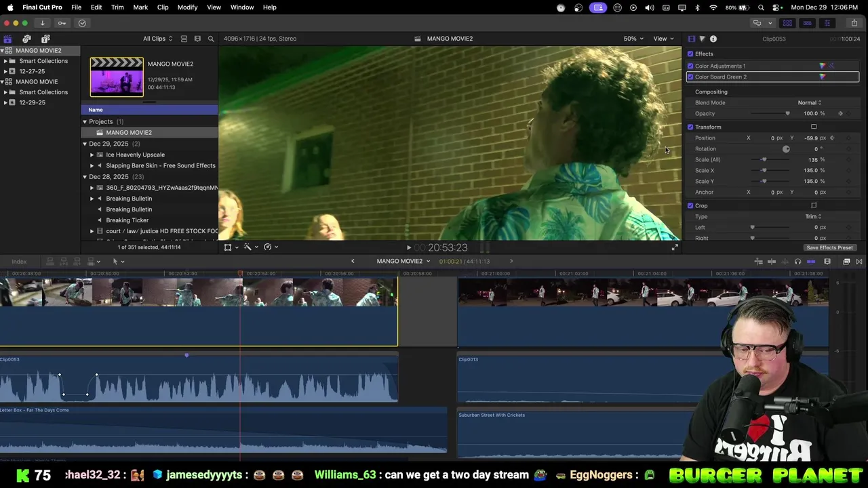The image size is (868, 488).
Task: Toggle the Timeline show/hide button
Action: (x=807, y=23)
